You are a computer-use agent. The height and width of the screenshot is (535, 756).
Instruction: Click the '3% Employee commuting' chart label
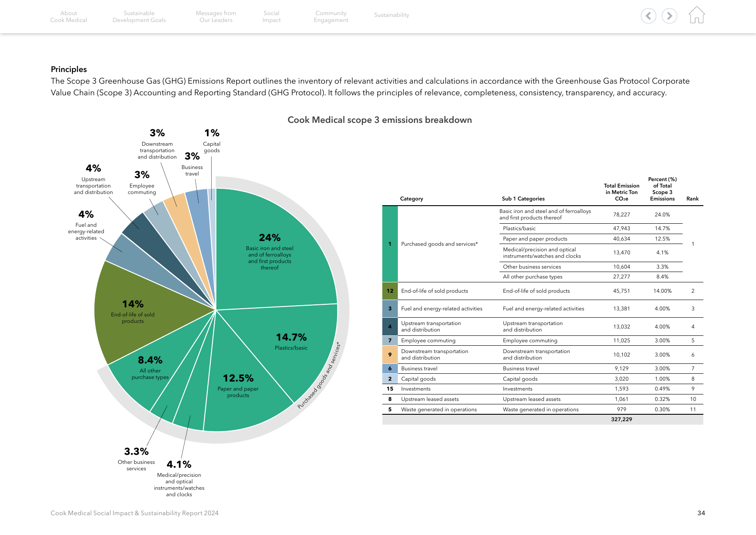(142, 182)
